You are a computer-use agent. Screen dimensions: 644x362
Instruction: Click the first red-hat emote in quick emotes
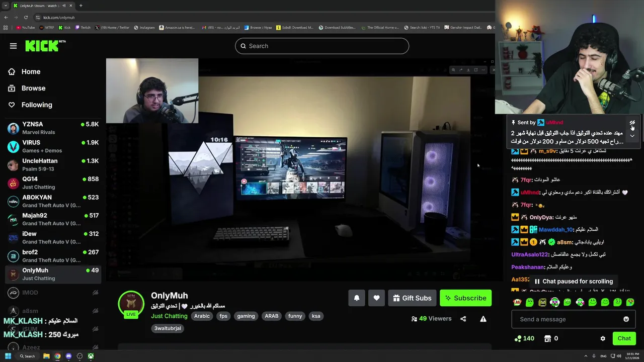(x=517, y=302)
